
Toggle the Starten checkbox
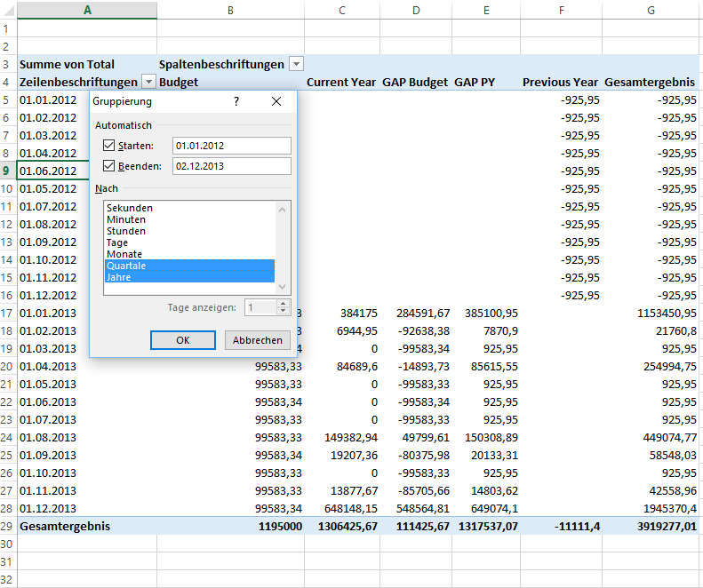click(109, 146)
